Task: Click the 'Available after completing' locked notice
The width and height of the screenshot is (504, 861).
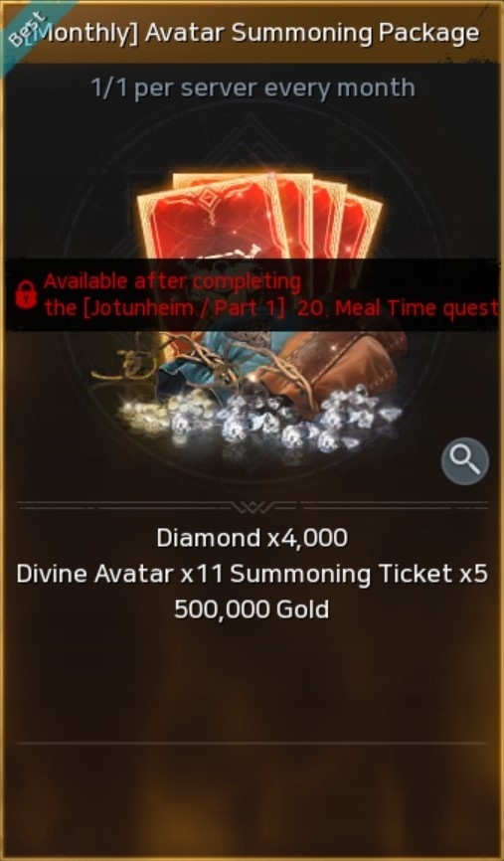Action: (x=172, y=281)
